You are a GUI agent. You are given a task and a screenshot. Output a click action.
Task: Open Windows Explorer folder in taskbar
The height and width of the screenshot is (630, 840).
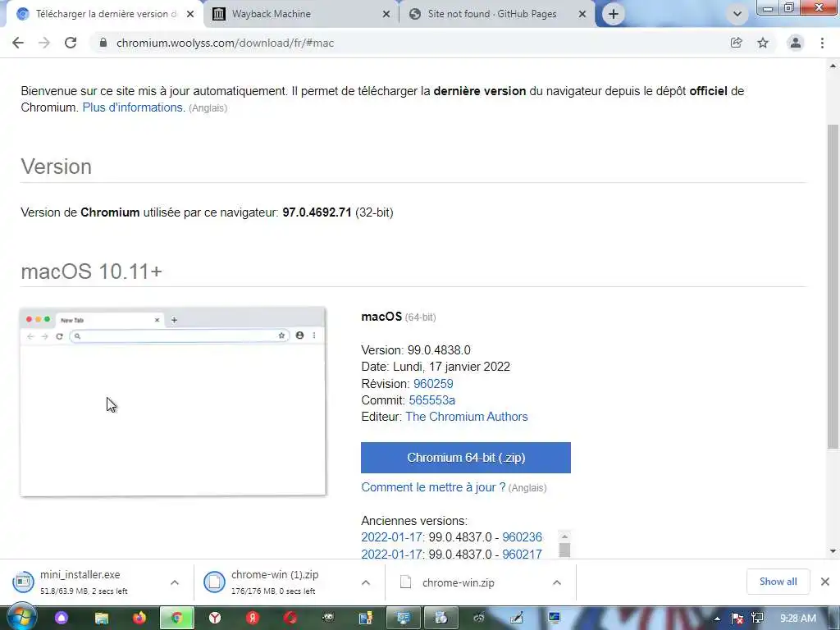coord(101,619)
